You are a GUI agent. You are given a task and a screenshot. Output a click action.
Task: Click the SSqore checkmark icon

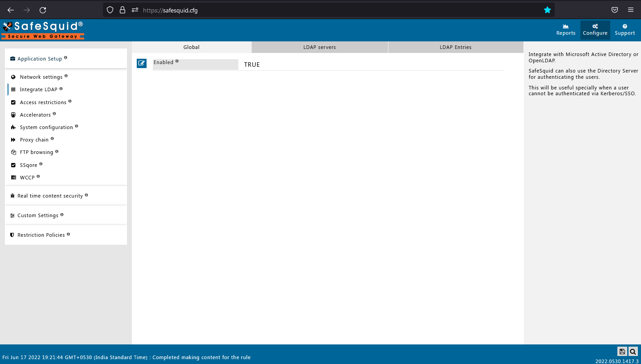click(13, 165)
